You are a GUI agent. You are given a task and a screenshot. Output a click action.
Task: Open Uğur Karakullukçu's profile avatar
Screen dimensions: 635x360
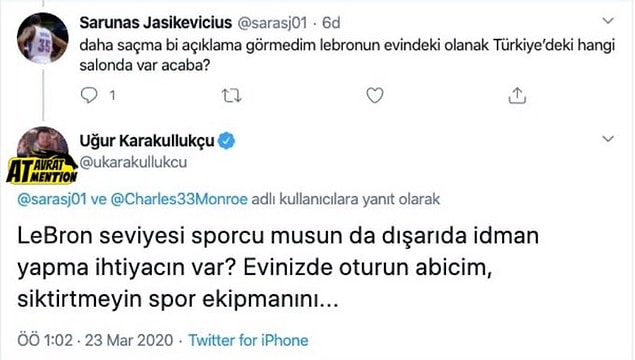pos(43,143)
